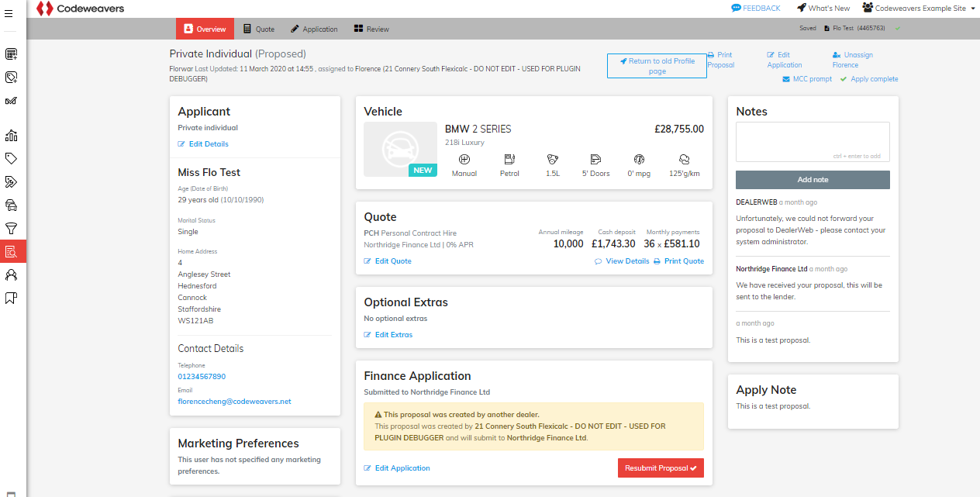980x497 pixels.
Task: Click the car vehicles sidebar icon
Action: click(12, 205)
